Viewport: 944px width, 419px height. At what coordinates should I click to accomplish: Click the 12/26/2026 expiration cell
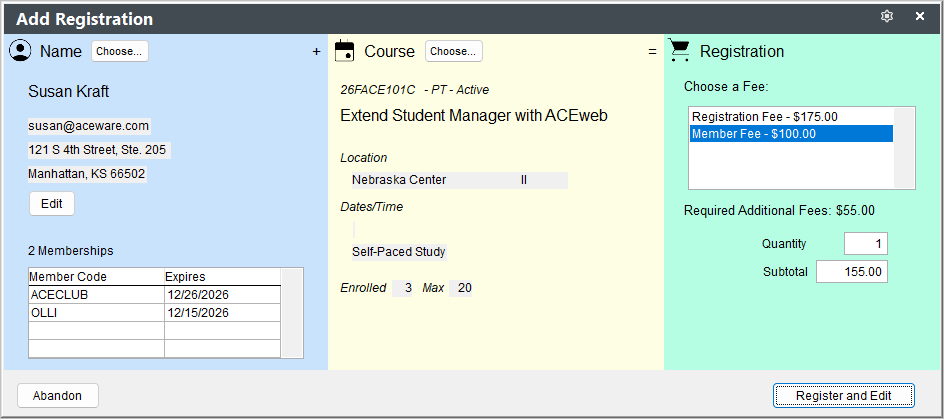[x=222, y=295]
